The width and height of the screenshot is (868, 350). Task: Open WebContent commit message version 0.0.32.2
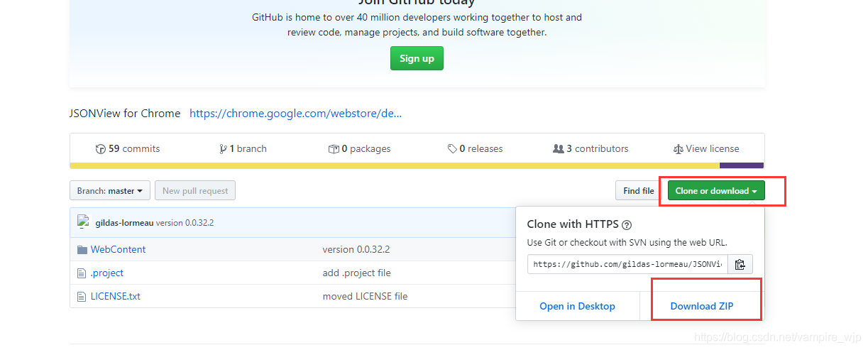coord(356,249)
